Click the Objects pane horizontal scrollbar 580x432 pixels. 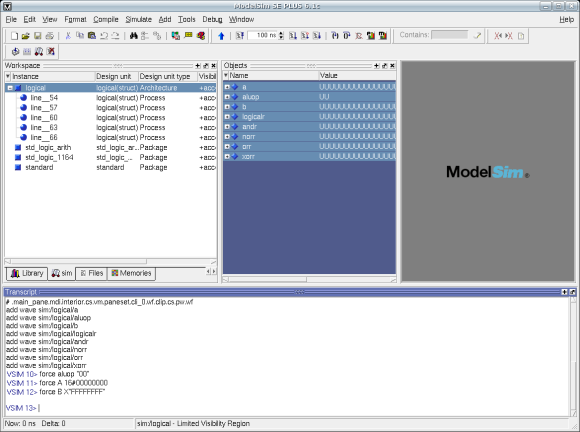point(309,280)
